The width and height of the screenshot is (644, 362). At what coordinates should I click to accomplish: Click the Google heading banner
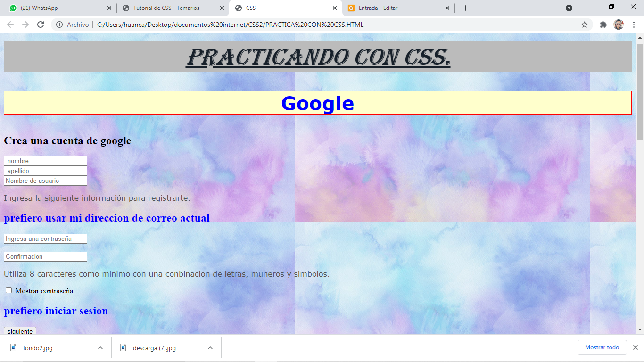pyautogui.click(x=317, y=103)
